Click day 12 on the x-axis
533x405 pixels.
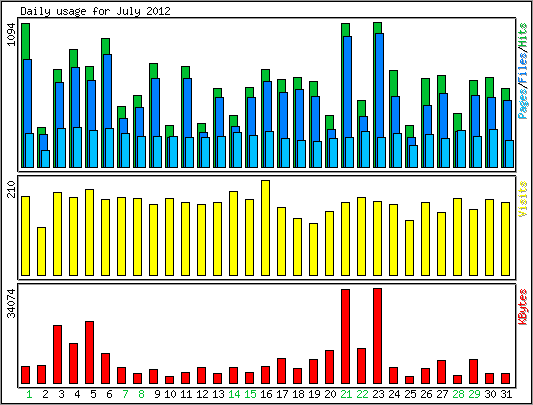click(202, 394)
